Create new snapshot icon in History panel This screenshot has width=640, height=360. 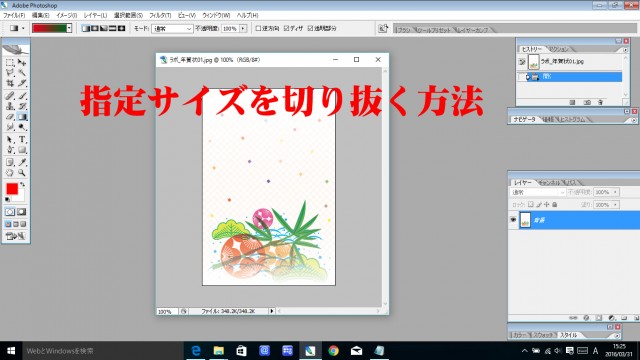tap(587, 102)
